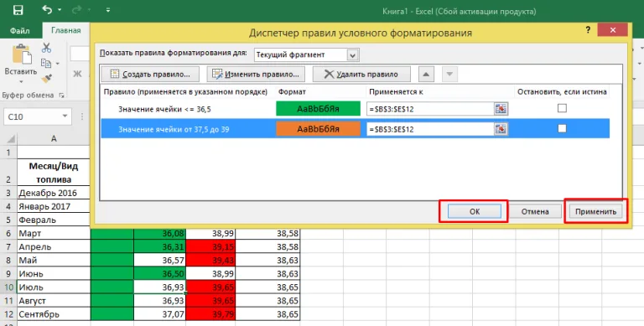The image size is (644, 326).
Task: Collapse dialog icon for 37,5 до 39 rule range
Action: [501, 129]
